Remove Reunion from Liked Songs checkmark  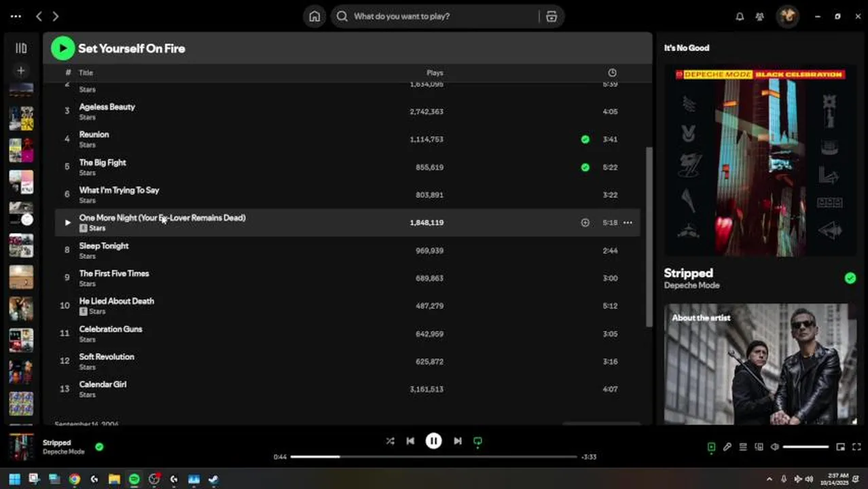pyautogui.click(x=585, y=139)
